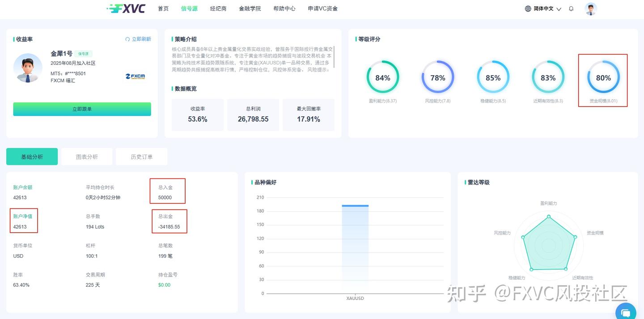This screenshot has width=644, height=319.
Task: Click the 信号源 badge beside 金犀1号
Action: (x=84, y=53)
